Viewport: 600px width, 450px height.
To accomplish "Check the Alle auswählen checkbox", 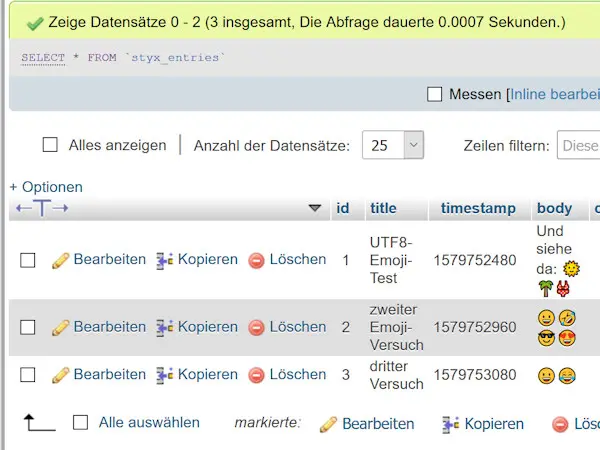I will (81, 423).
